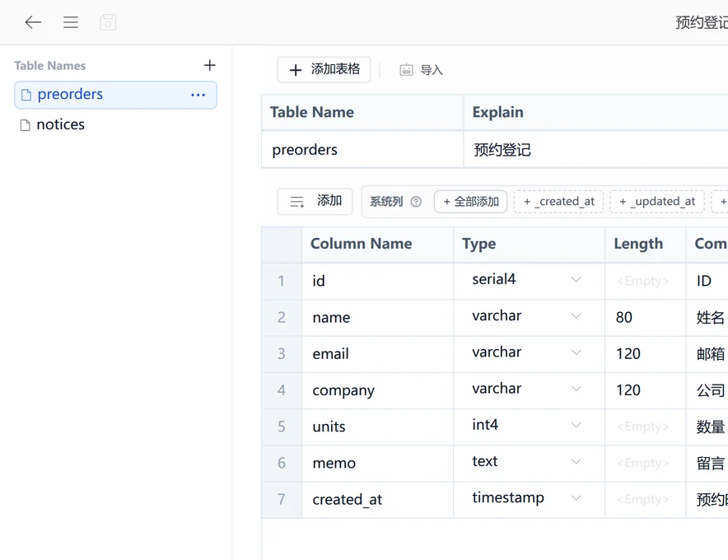Edit the table name field preorders
Viewport: 728px width, 560px height.
(362, 150)
